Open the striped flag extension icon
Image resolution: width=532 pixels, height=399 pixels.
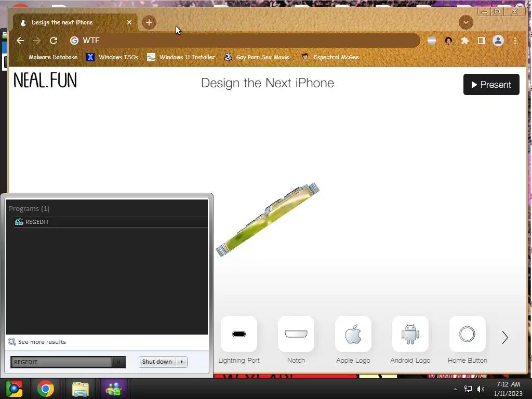(432, 41)
